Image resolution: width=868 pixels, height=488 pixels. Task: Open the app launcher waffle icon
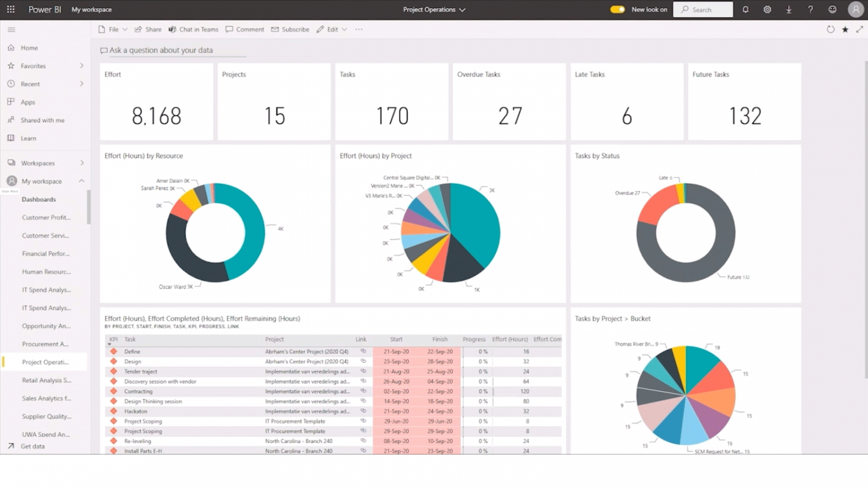point(10,9)
